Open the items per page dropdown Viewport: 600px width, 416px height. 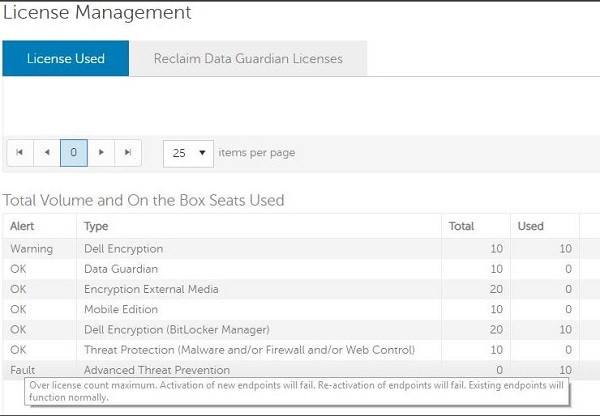pyautogui.click(x=189, y=153)
